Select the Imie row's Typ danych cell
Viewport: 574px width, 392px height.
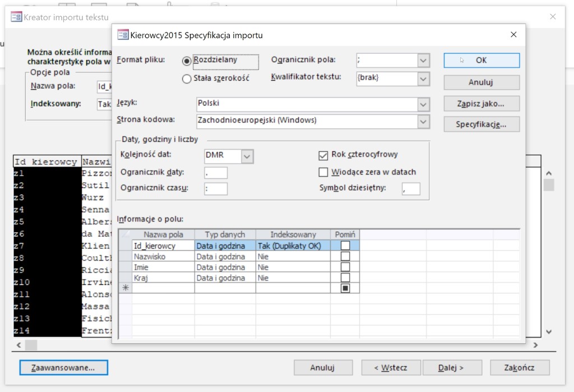click(225, 268)
